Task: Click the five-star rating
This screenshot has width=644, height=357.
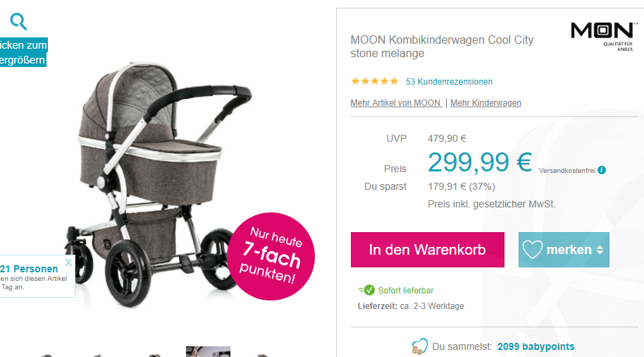Action: pos(374,81)
